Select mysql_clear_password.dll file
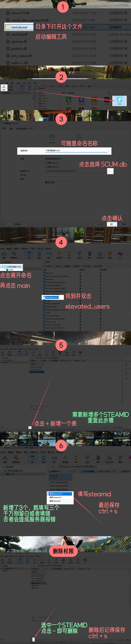This screenshot has height=644, width=131. 29,20
